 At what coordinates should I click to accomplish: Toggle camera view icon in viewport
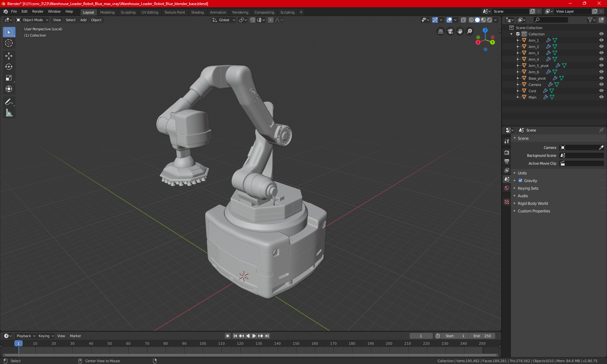[x=450, y=31]
